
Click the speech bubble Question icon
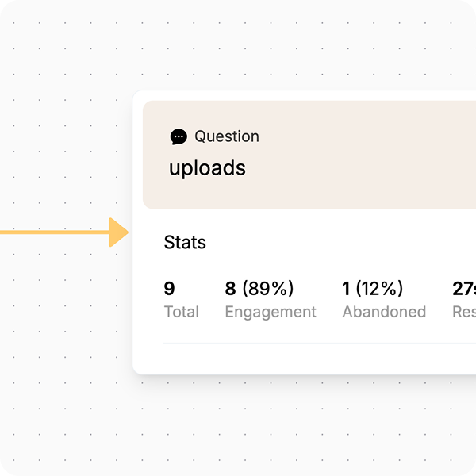[178, 136]
